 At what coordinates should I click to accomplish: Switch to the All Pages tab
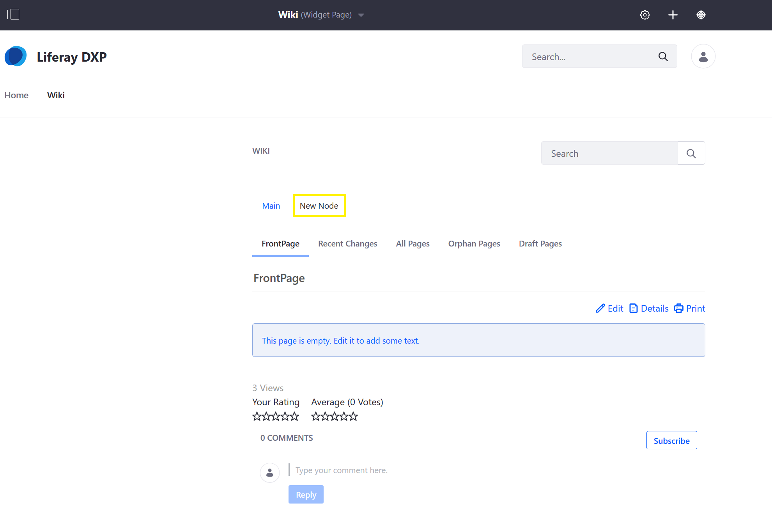pos(413,243)
